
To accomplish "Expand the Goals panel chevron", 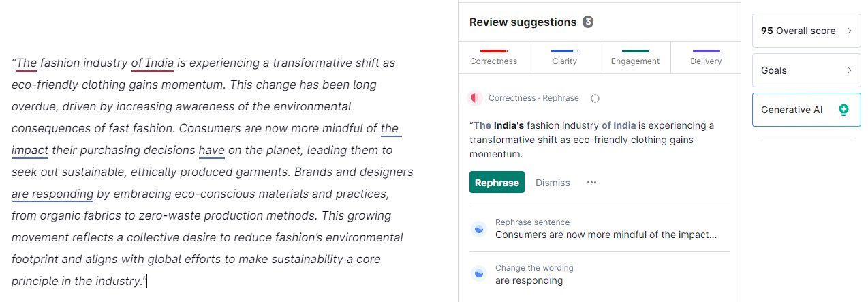I will click(x=850, y=70).
